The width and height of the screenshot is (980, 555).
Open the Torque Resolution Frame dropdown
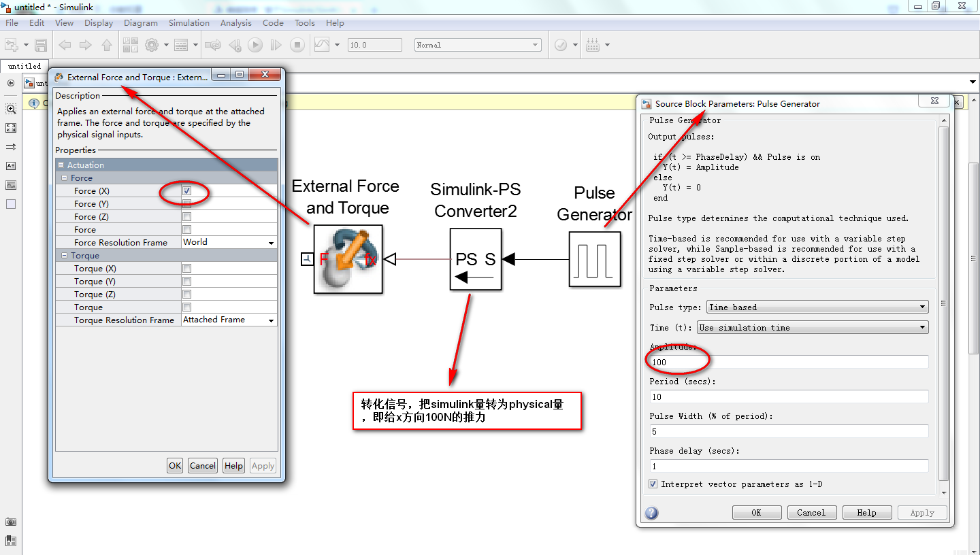[x=229, y=320]
